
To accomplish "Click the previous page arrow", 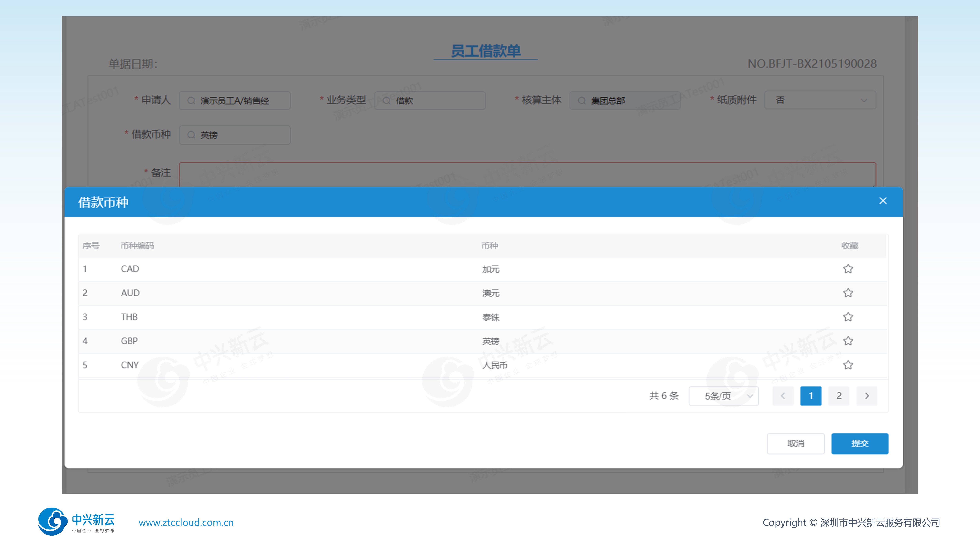I will [x=783, y=396].
